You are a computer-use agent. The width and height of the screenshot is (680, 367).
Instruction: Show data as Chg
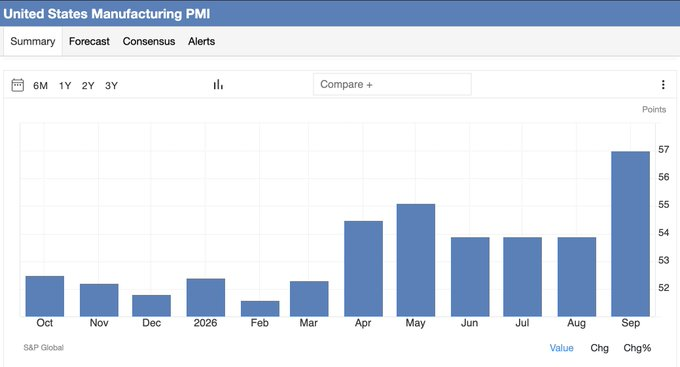[599, 348]
